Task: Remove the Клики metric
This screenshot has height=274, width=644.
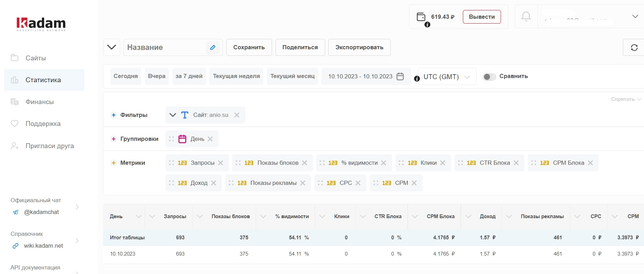Action: tap(443, 163)
